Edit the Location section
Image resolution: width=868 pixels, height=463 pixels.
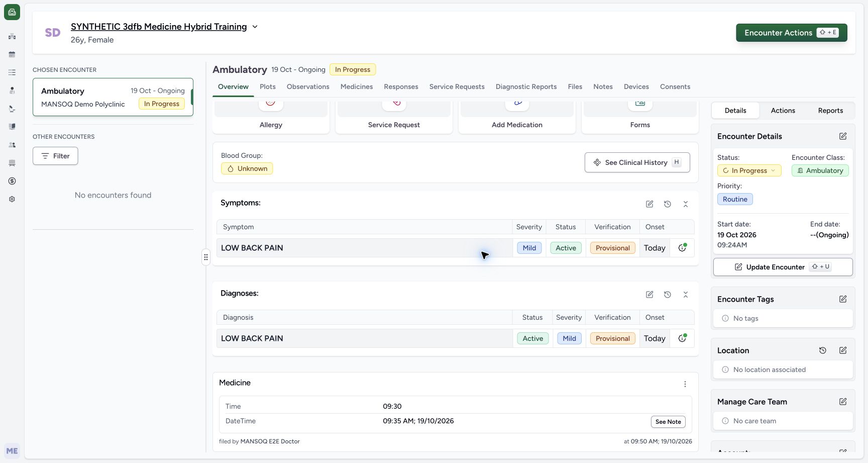pos(843,350)
